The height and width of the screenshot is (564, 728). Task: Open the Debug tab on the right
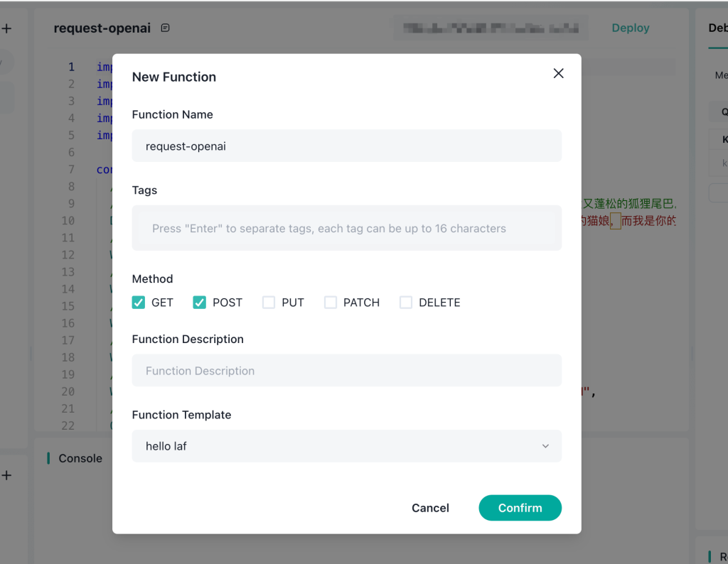[x=718, y=28]
